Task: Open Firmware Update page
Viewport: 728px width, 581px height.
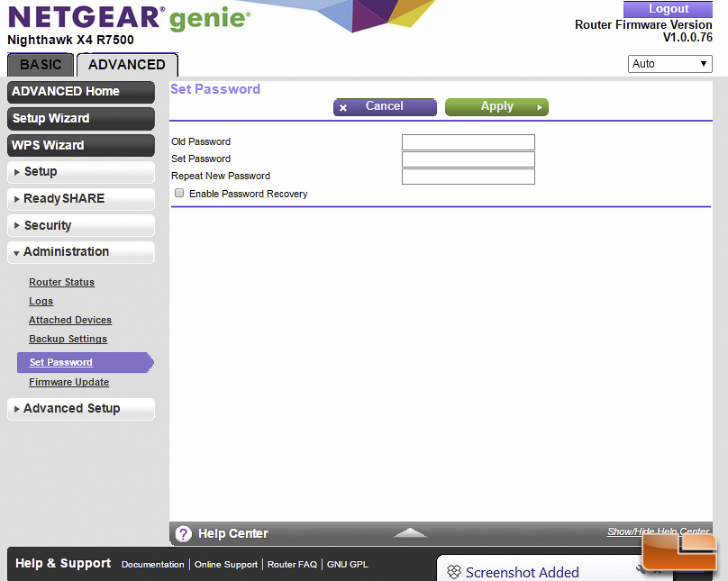Action: point(69,383)
